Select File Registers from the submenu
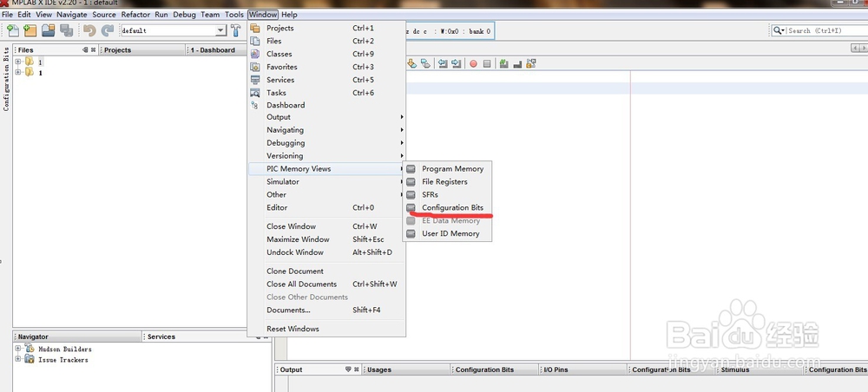 447,181
